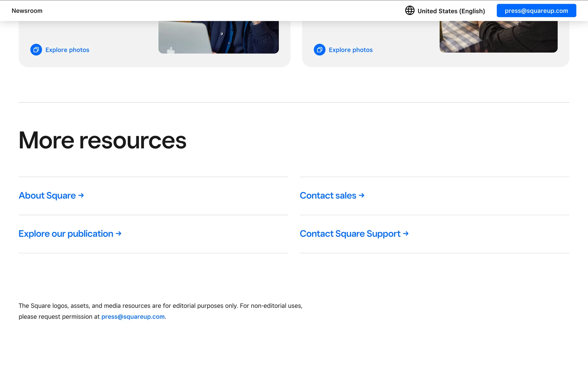Click left card's Explore photos icon

pyautogui.click(x=36, y=50)
